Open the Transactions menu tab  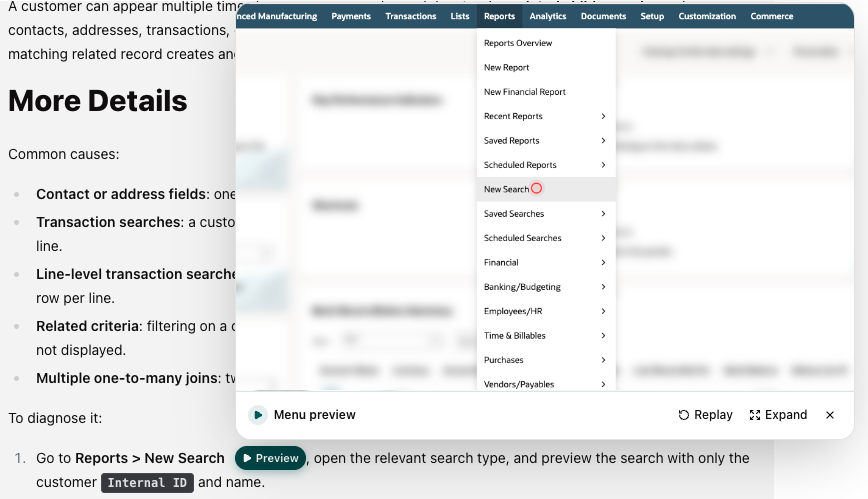pos(411,16)
